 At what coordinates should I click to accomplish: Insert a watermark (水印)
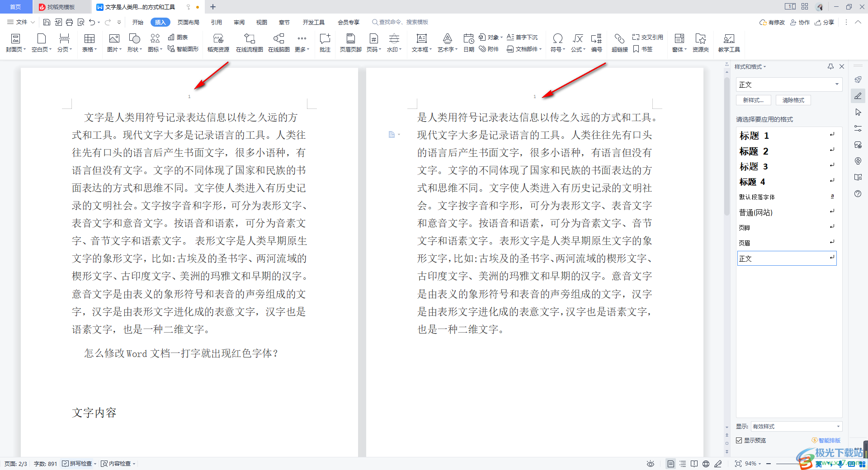(394, 43)
